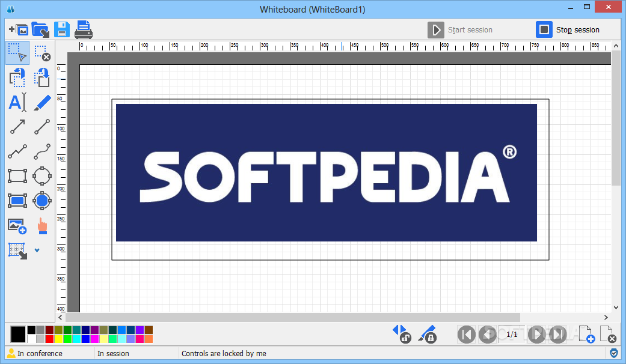Expand the capture tool dropdown arrow
This screenshot has height=364, width=626.
[x=37, y=250]
